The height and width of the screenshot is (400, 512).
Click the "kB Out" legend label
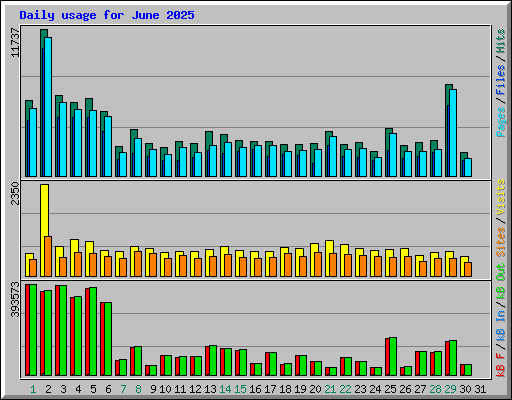pos(500,282)
